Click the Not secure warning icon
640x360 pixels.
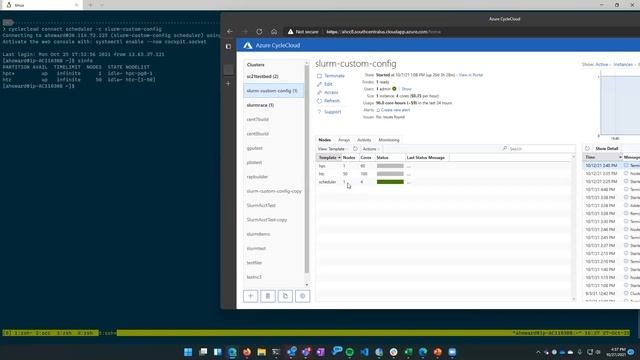pyautogui.click(x=290, y=31)
